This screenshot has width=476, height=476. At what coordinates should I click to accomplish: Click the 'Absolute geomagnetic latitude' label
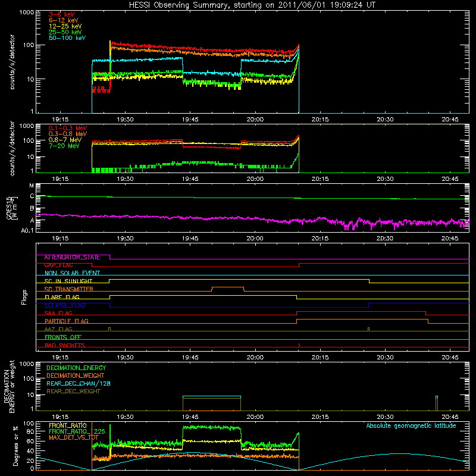coord(411,425)
